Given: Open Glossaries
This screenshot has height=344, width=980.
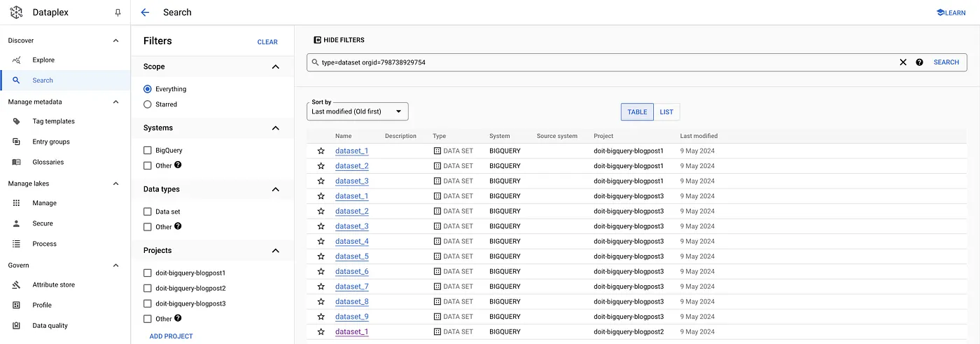Looking at the screenshot, I should tap(48, 162).
